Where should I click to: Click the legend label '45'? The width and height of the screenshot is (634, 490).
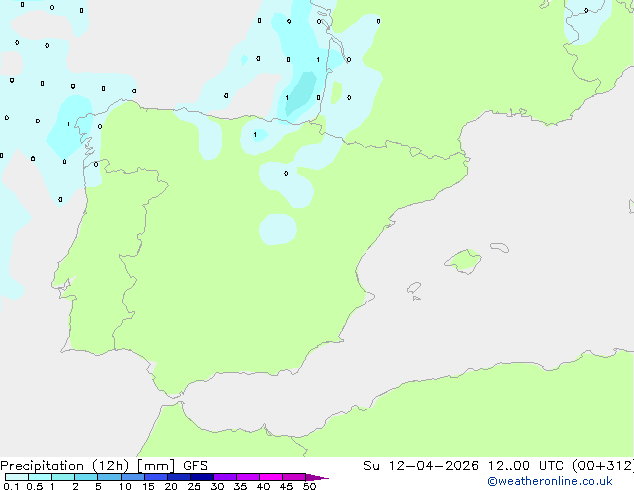(286, 486)
